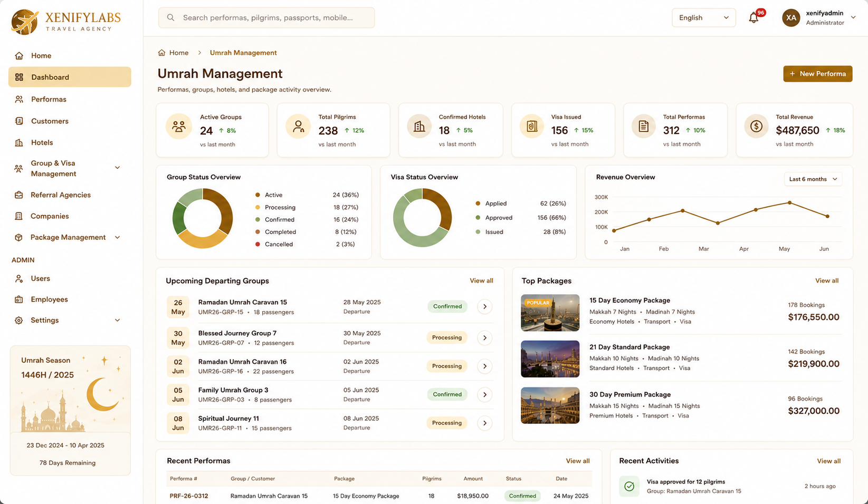
Task: Open the English language dropdown
Action: 703,17
